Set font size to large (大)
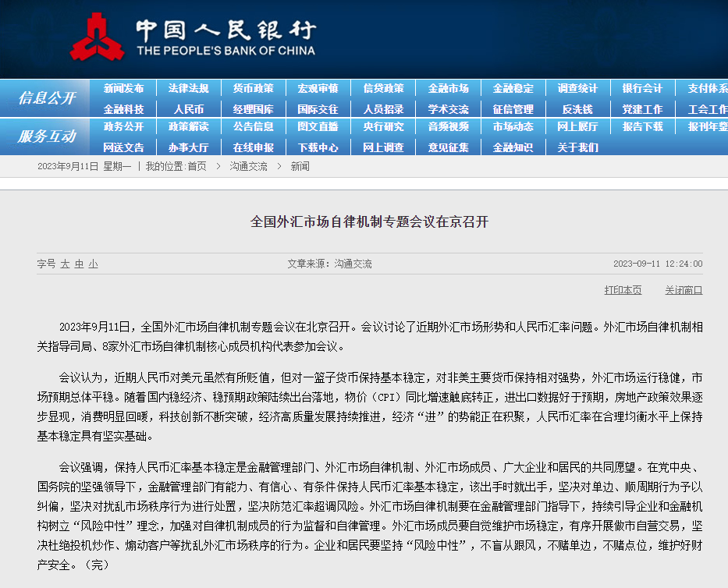Image resolution: width=728 pixels, height=588 pixels. click(66, 264)
